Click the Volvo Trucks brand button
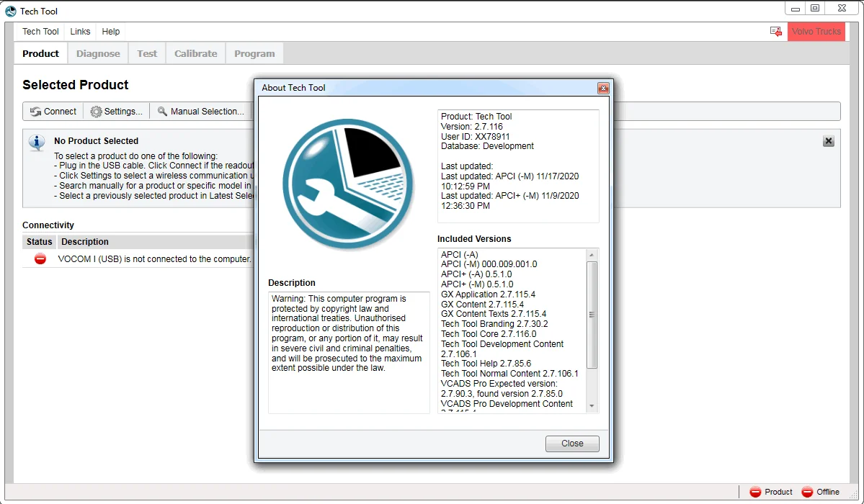The height and width of the screenshot is (504, 864). (x=816, y=32)
